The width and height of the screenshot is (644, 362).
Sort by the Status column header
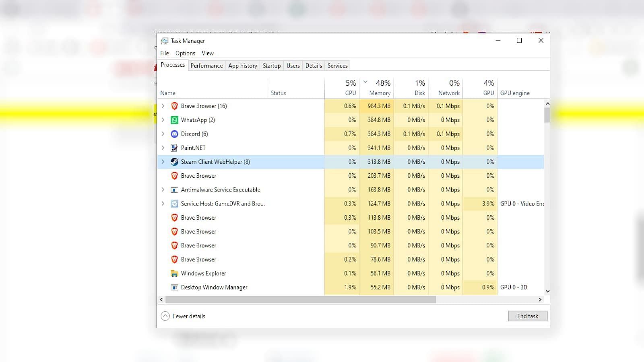coord(296,88)
